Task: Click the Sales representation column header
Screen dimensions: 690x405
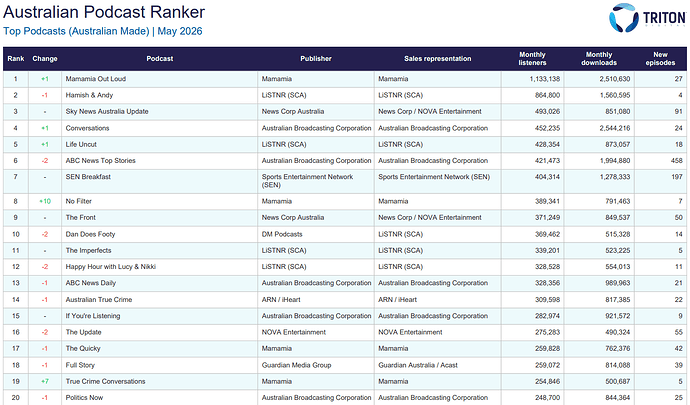Action: pyautogui.click(x=438, y=59)
